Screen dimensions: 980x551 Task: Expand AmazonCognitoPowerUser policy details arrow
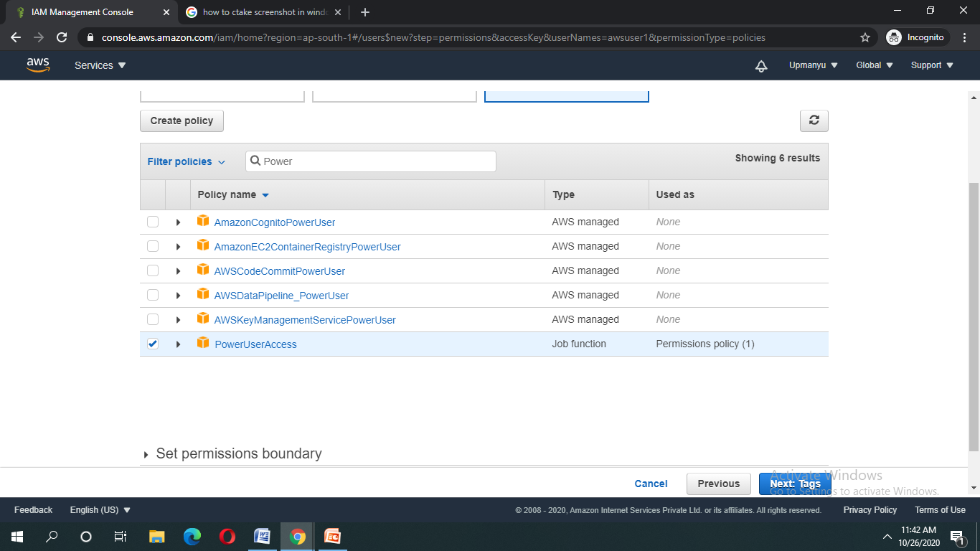click(178, 222)
